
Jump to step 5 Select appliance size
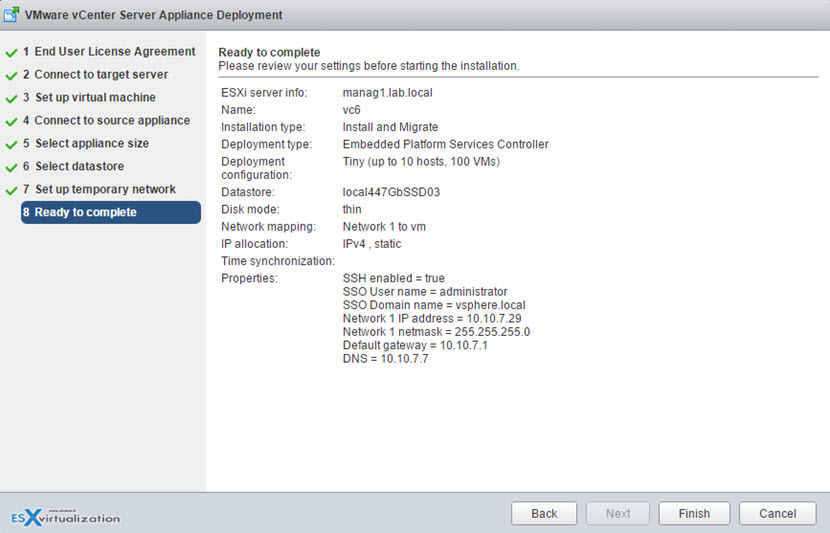point(86,143)
